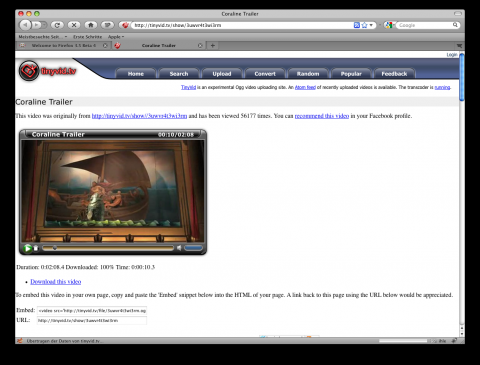The width and height of the screenshot is (480, 365).
Task: Open the Atom feed link
Action: [305, 87]
